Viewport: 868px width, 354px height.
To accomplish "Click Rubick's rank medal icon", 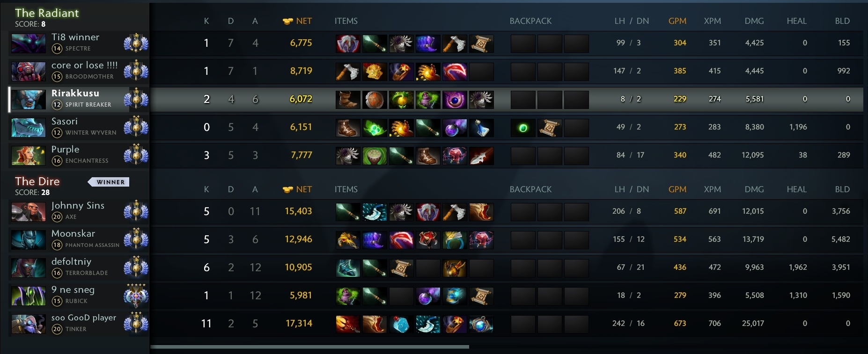I will point(136,296).
